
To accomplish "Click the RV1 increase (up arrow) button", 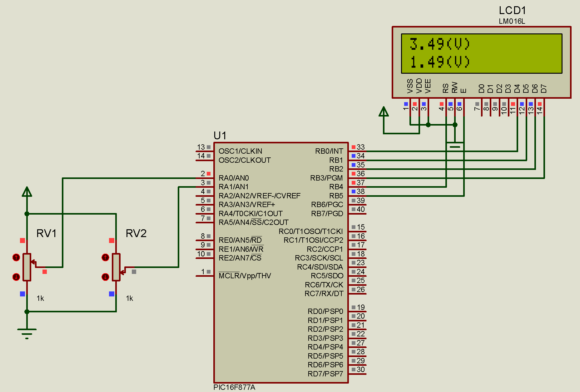I will tap(16, 257).
